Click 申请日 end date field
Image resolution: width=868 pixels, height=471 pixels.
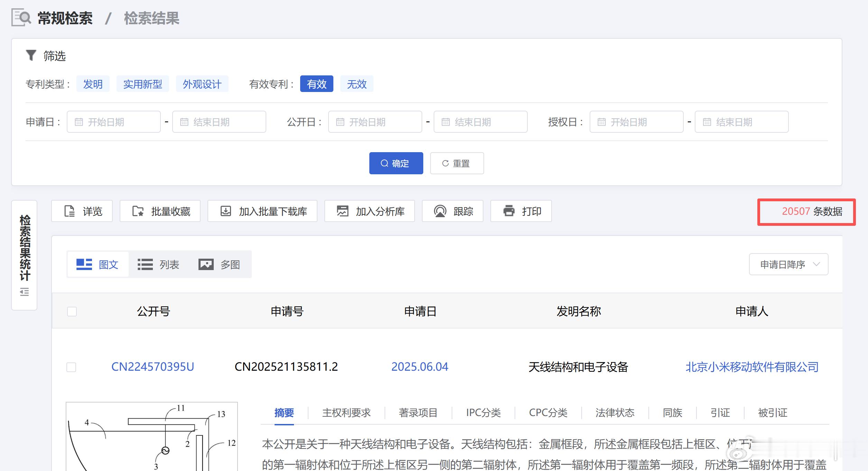pyautogui.click(x=219, y=122)
